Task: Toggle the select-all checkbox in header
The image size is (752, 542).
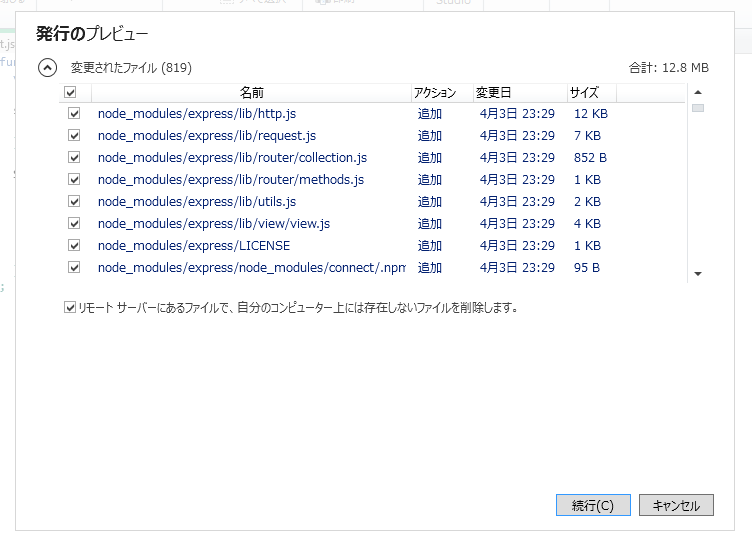Action: point(70,92)
